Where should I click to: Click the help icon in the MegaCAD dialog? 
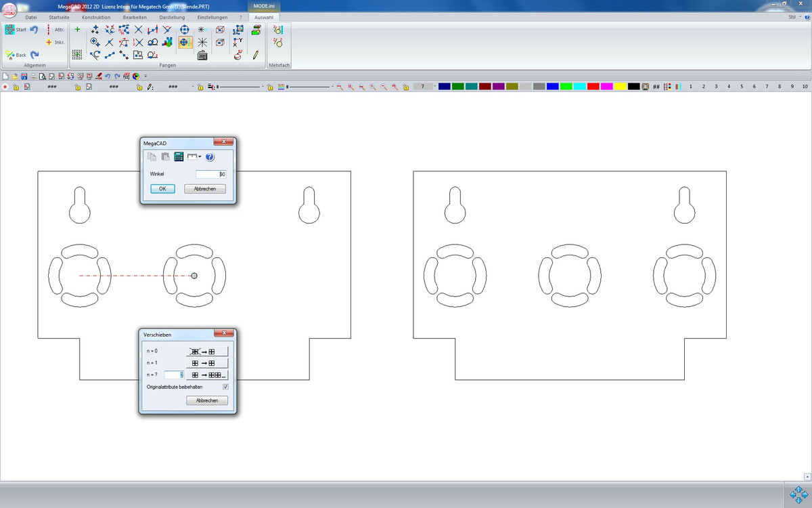(210, 157)
